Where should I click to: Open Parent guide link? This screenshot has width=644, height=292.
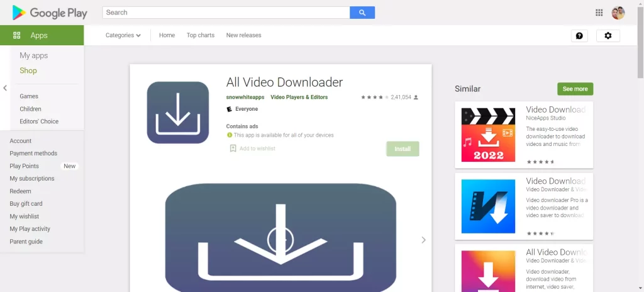tap(26, 242)
